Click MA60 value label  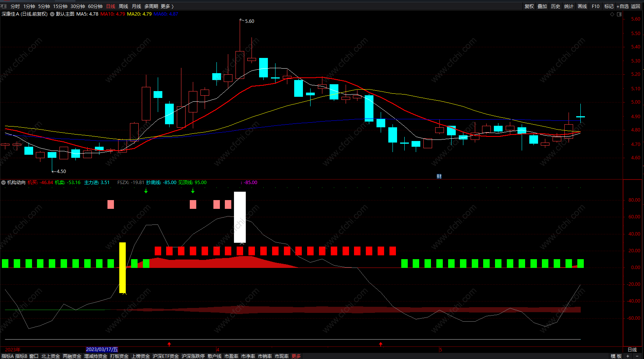tap(166, 14)
